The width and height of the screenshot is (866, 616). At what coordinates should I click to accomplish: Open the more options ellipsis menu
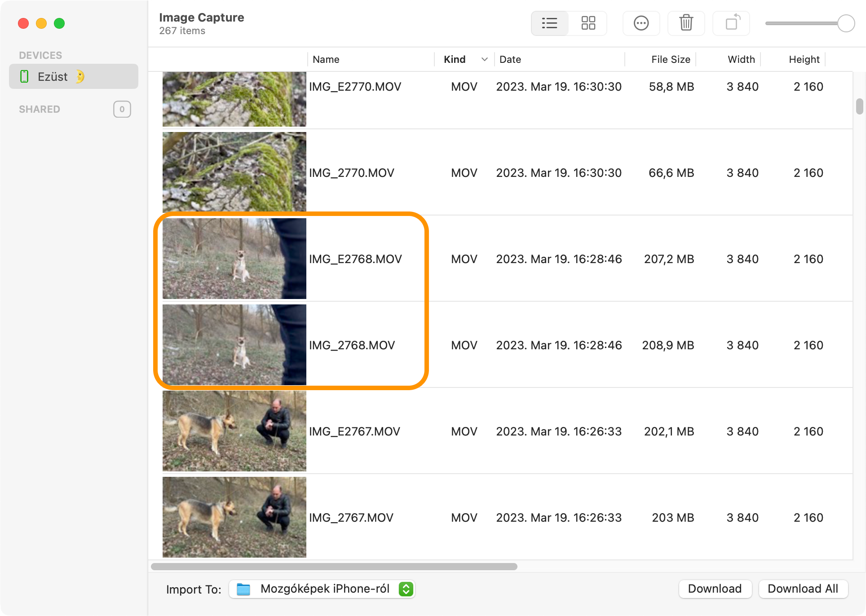coord(641,23)
